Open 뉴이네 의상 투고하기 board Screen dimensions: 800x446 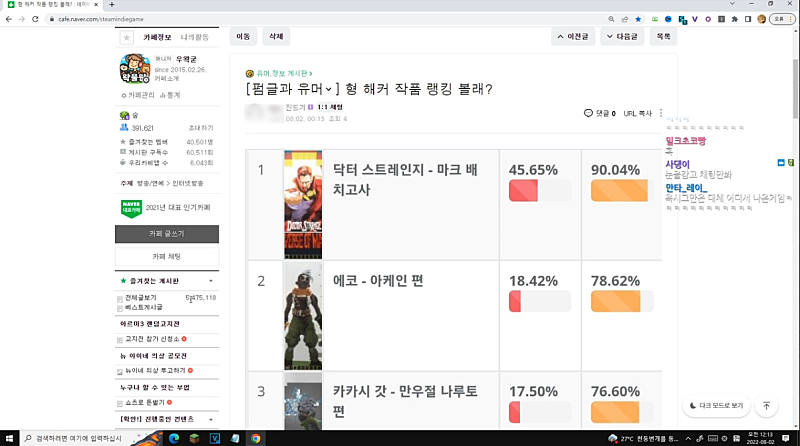(155, 370)
